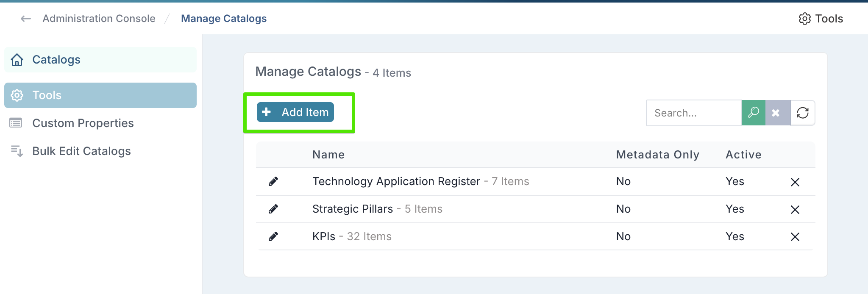The image size is (868, 294).
Task: Edit the Strategic Pillars catalog
Action: [x=273, y=209]
